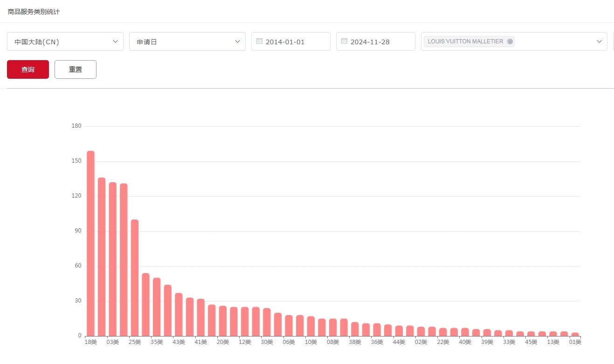Click the 41类 x-axis label
The width and height of the screenshot is (614, 364).
200,342
